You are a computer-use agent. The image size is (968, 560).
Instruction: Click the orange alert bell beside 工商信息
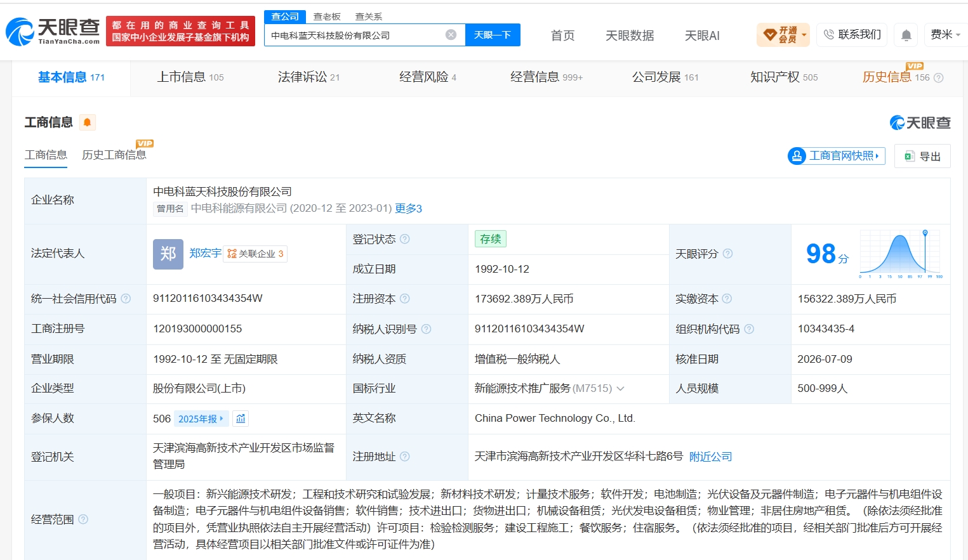[x=88, y=122]
